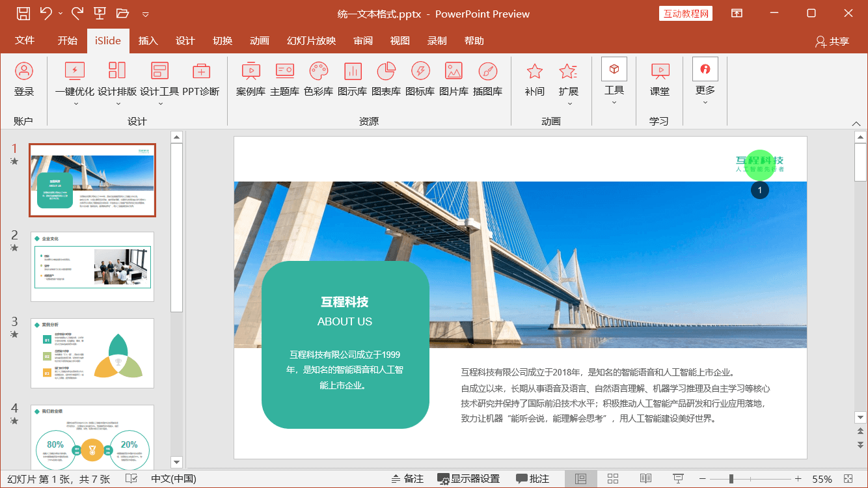
Task: Select slide 3 案例分析 thumbnail
Action: 92,353
